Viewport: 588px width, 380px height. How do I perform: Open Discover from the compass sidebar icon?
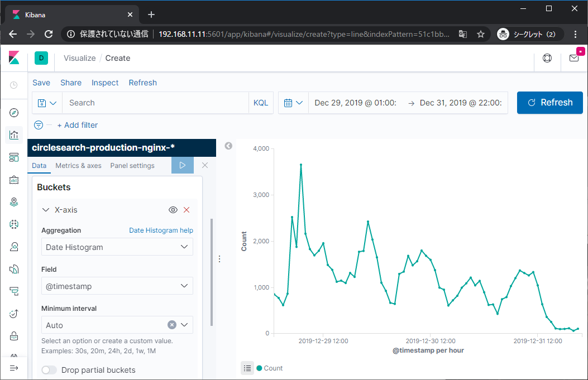pos(14,113)
